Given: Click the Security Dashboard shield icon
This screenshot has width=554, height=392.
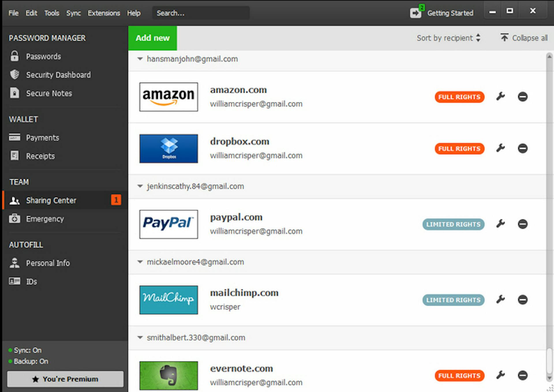Looking at the screenshot, I should point(14,74).
